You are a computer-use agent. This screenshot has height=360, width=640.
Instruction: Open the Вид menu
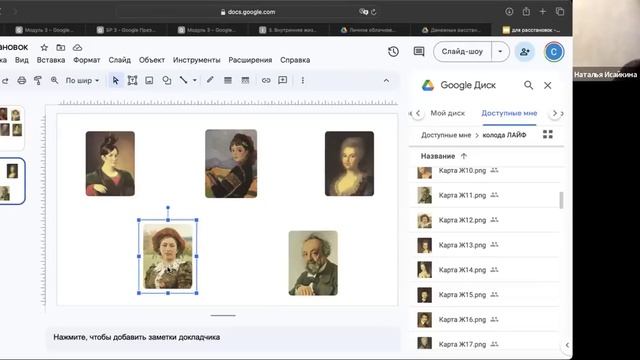22,60
